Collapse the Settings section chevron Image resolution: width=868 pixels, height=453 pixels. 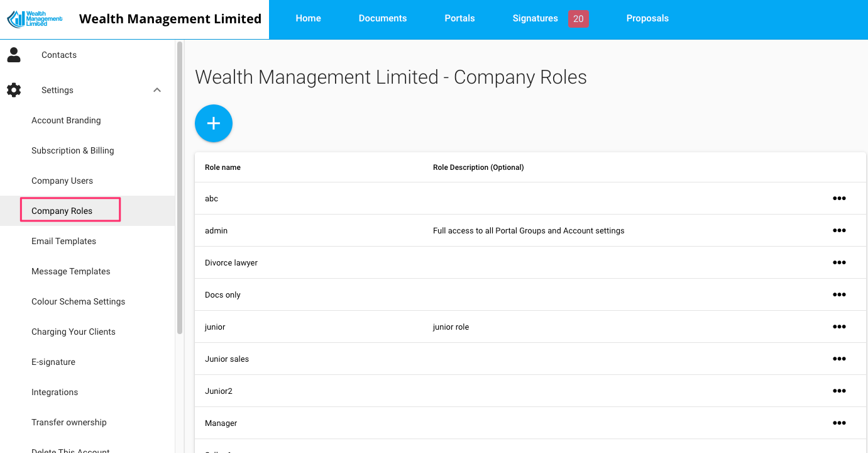click(x=157, y=90)
